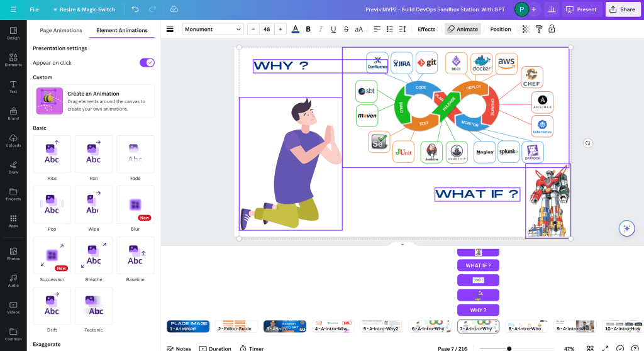Open the Text sidebar panel

[x=13, y=87]
